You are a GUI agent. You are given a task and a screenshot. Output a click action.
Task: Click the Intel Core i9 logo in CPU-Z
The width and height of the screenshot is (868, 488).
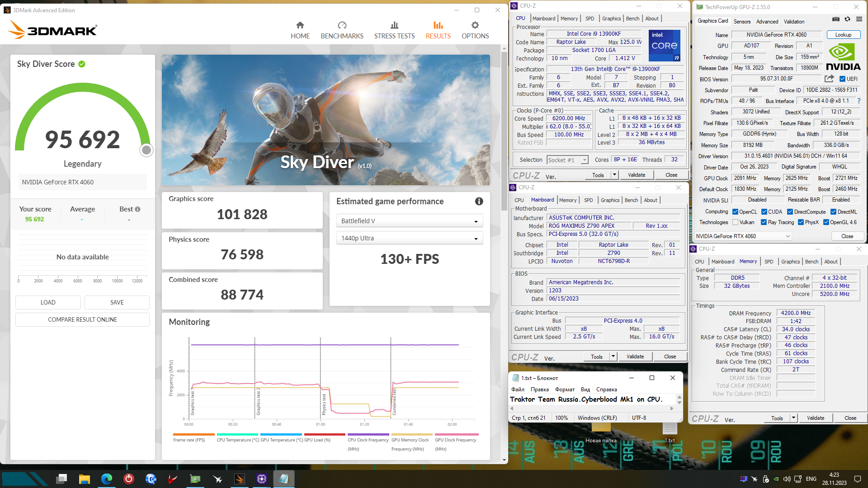pyautogui.click(x=665, y=46)
